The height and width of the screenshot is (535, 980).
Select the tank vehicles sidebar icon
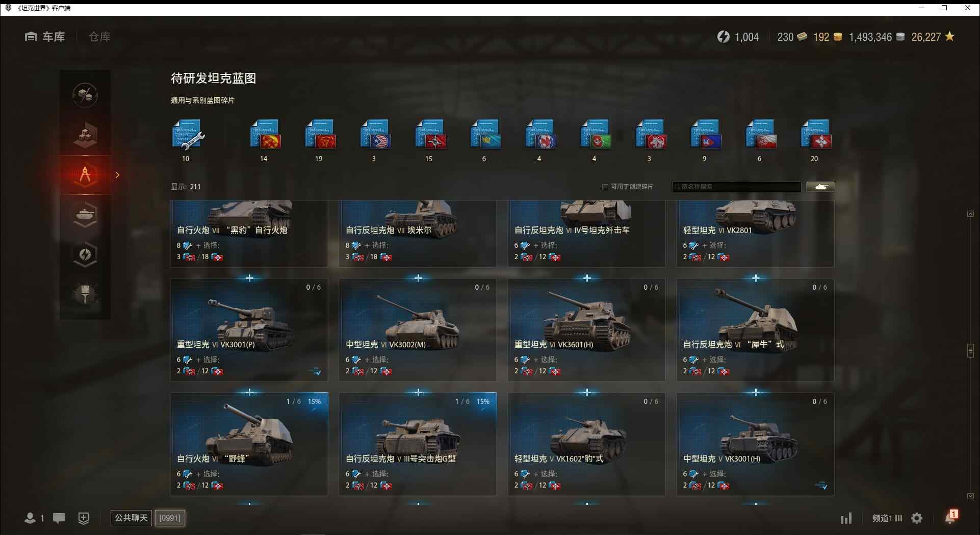tap(85, 215)
